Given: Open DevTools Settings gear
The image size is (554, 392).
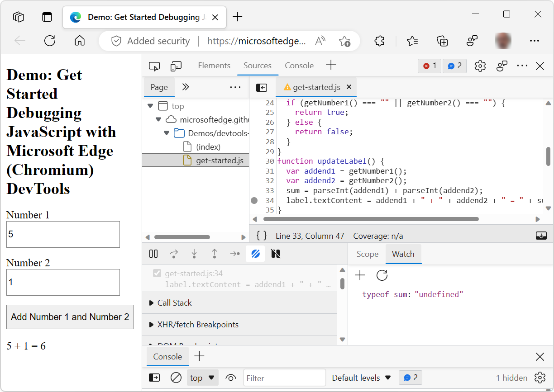Looking at the screenshot, I should coord(480,66).
